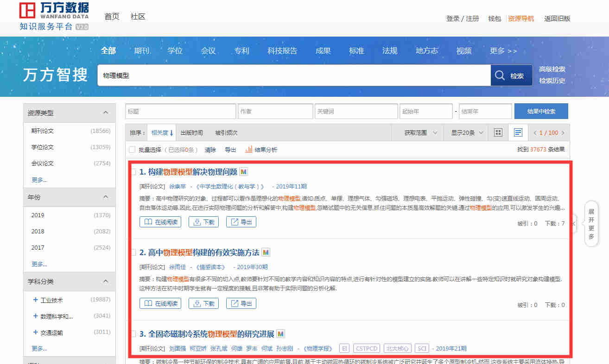Image resolution: width=609 pixels, height=364 pixels.
Task: Select checkbox for result 3
Action: pos(133,334)
